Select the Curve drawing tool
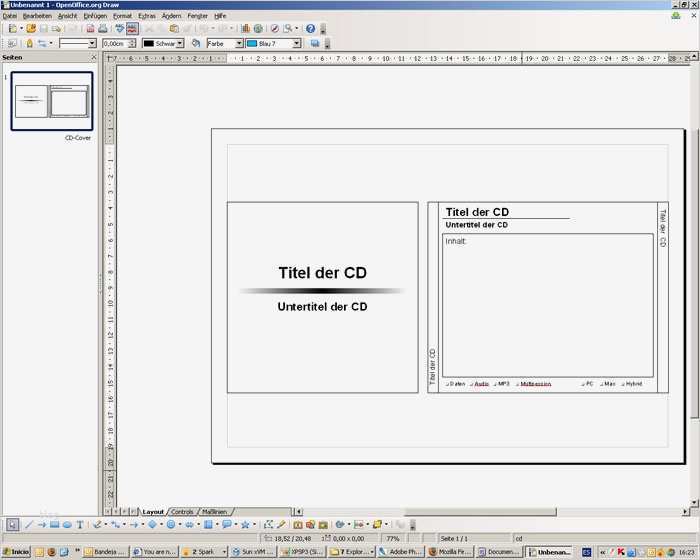The width and height of the screenshot is (700, 560). [x=97, y=525]
